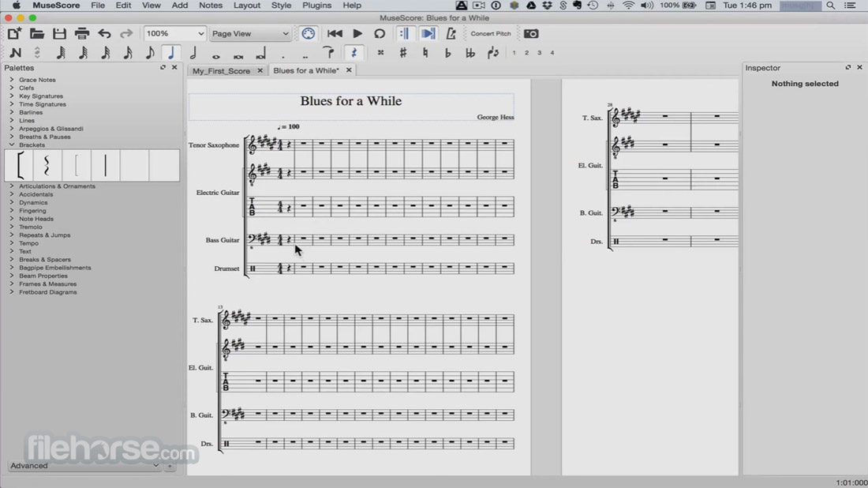The height and width of the screenshot is (488, 868).
Task: Open the Advanced workspace dropdown
Action: tap(84, 466)
